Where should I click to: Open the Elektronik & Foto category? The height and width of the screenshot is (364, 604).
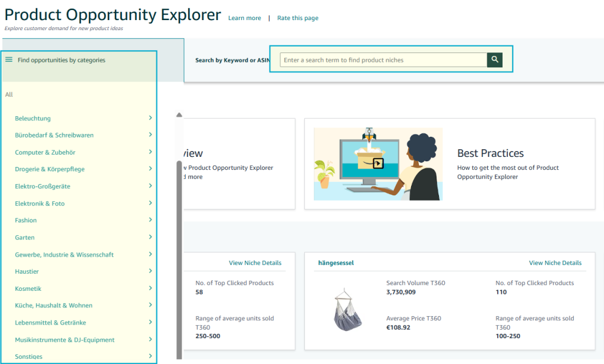point(40,204)
